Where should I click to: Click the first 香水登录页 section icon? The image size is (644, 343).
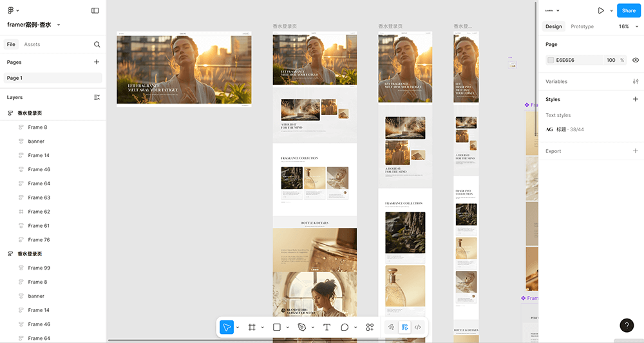(x=10, y=113)
